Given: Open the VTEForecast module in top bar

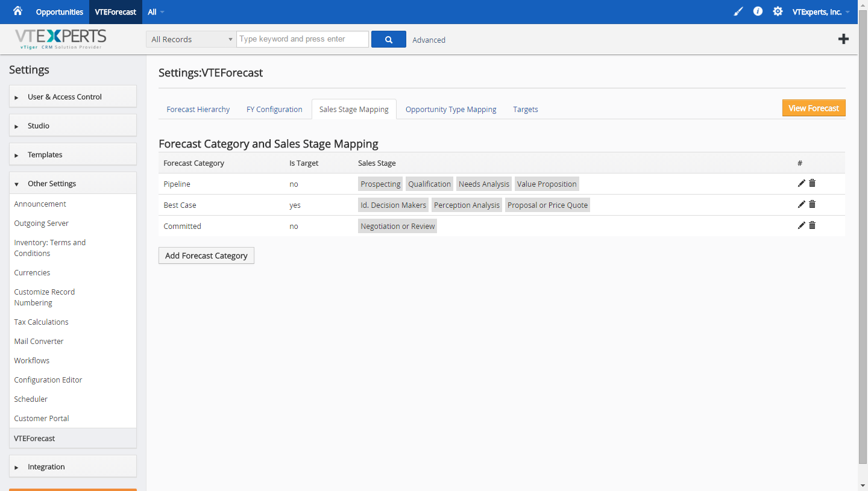Looking at the screenshot, I should 116,12.
